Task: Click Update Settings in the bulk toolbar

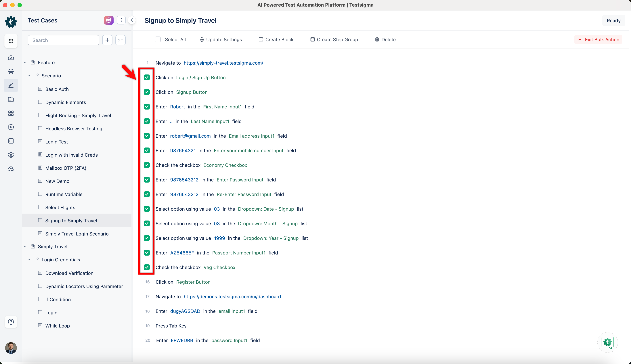Action: (221, 39)
